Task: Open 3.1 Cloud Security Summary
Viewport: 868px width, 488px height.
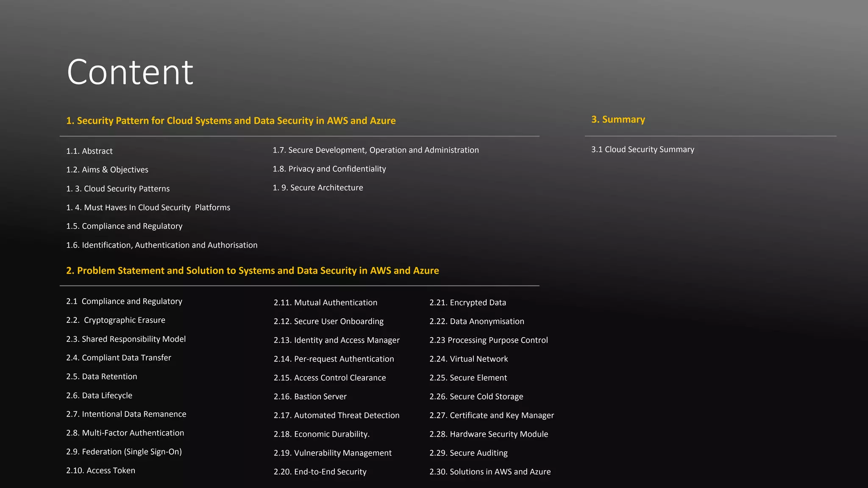Action: click(x=643, y=150)
